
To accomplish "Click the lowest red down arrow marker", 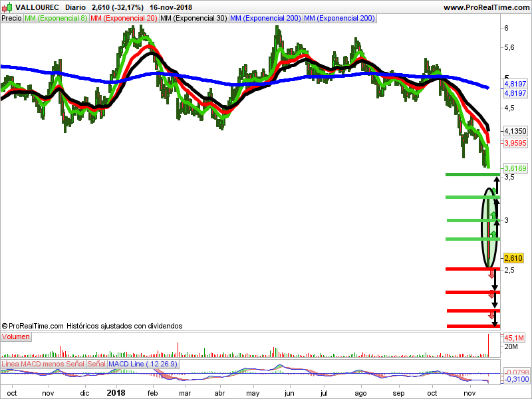I will coord(493,315).
